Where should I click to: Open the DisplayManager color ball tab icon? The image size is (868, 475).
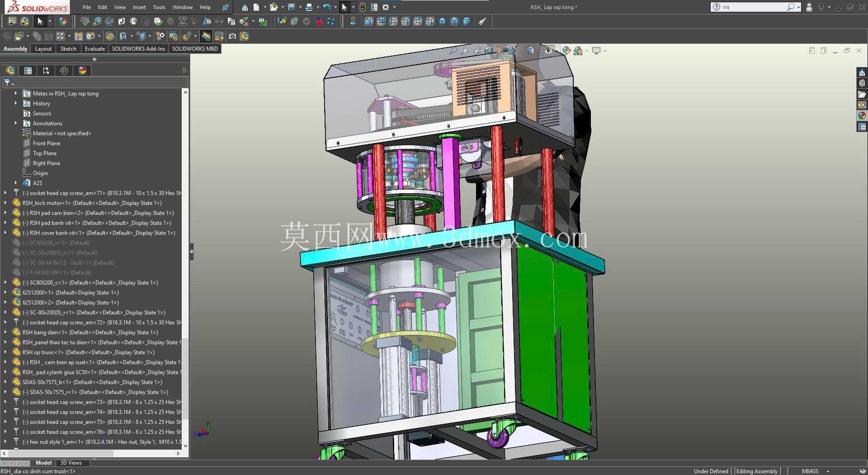point(82,70)
